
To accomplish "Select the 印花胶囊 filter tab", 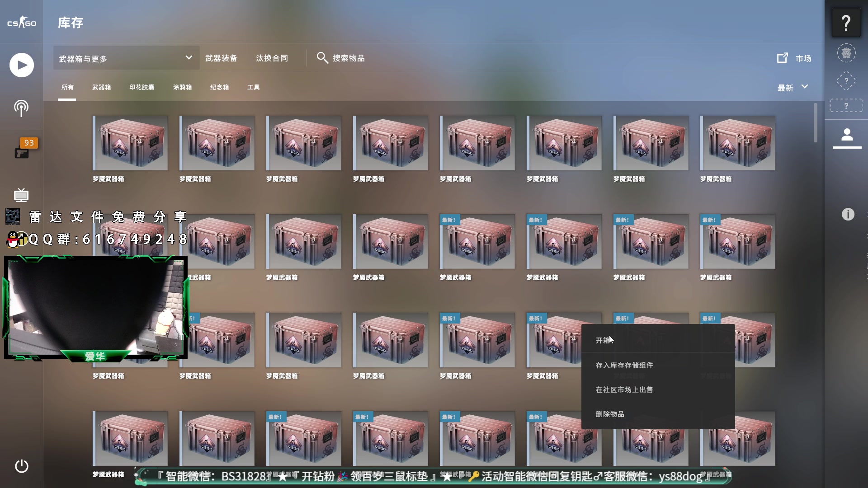I will pyautogui.click(x=142, y=87).
